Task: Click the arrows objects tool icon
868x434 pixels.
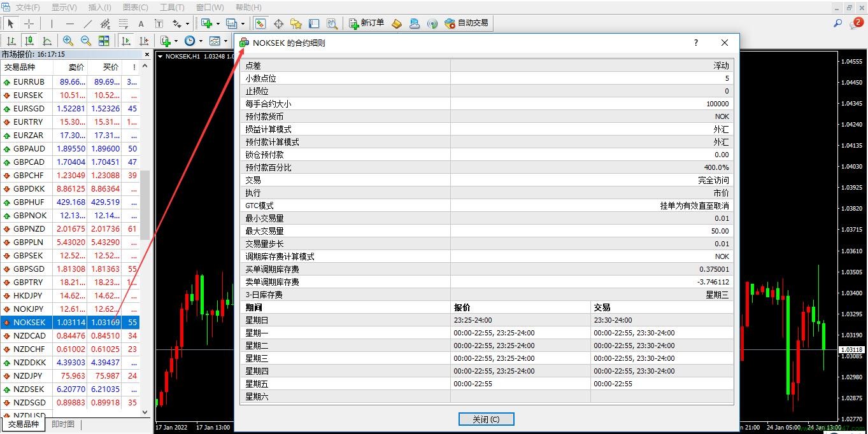Action: (177, 24)
